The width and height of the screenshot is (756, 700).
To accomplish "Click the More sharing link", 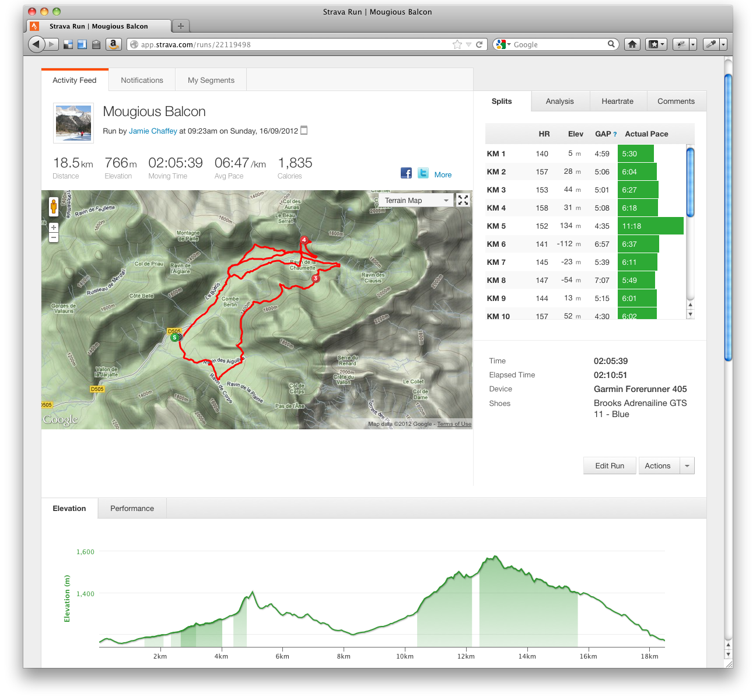I will pyautogui.click(x=443, y=174).
